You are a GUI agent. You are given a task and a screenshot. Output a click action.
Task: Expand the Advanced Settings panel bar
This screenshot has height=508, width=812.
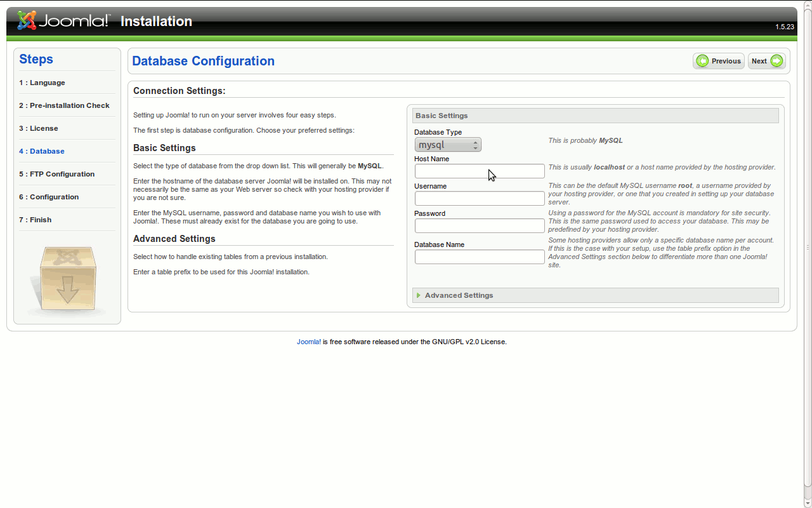coord(596,295)
